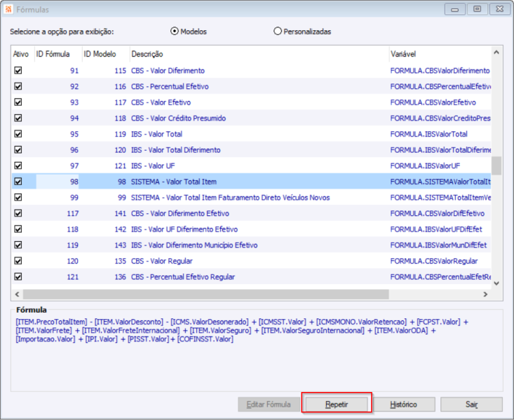Image resolution: width=514 pixels, height=420 pixels.
Task: Toggle Ativo for CBS - Valor Regular
Action: 18,261
